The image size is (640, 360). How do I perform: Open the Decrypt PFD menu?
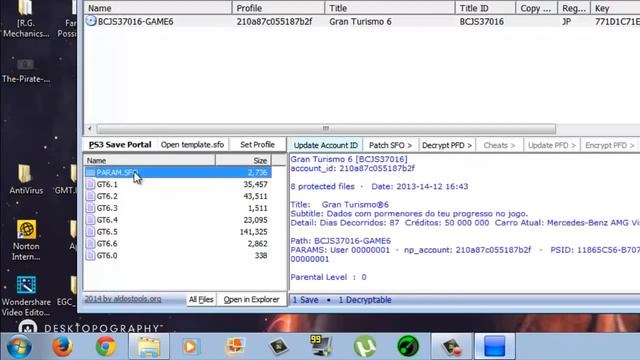click(447, 145)
